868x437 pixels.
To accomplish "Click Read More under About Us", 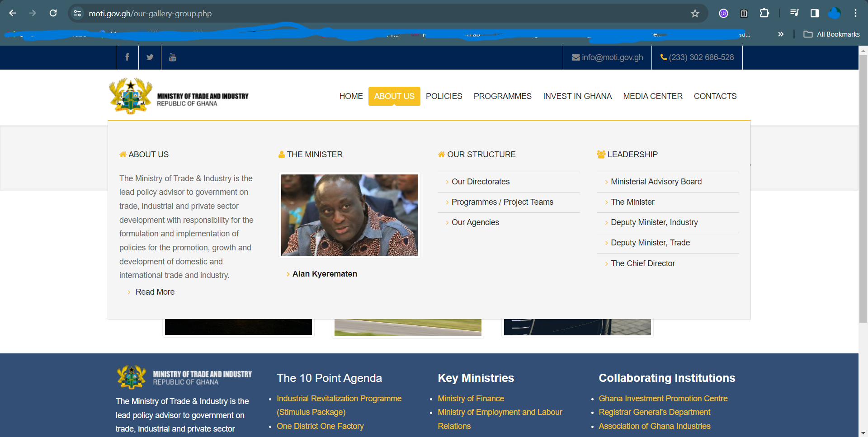I will [x=155, y=292].
